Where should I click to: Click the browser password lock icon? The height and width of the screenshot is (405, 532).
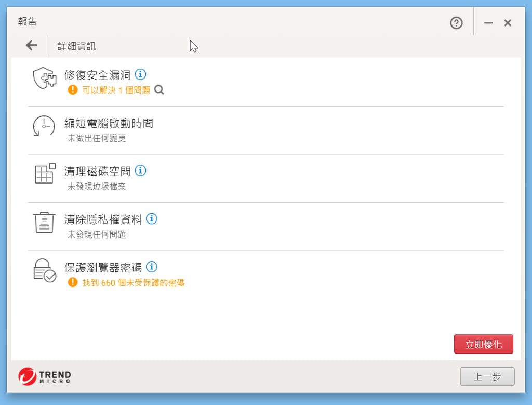tap(45, 270)
